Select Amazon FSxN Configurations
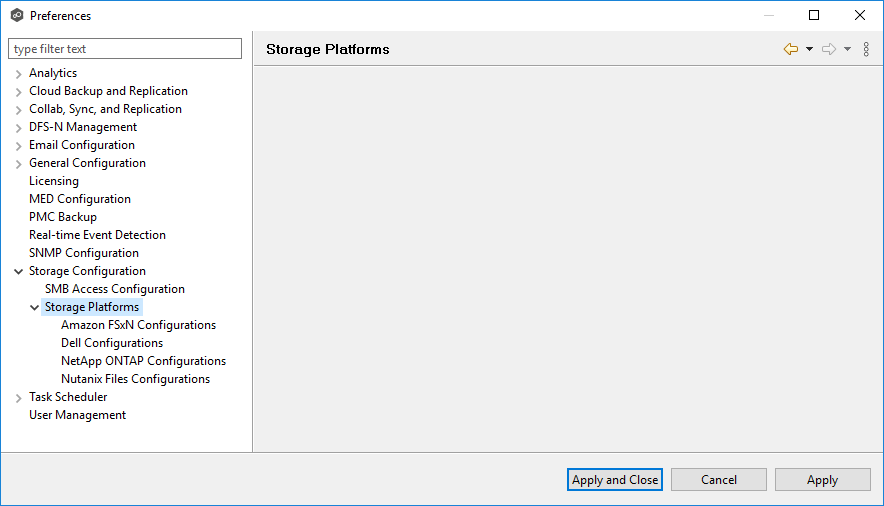This screenshot has height=506, width=884. pyautogui.click(x=138, y=325)
